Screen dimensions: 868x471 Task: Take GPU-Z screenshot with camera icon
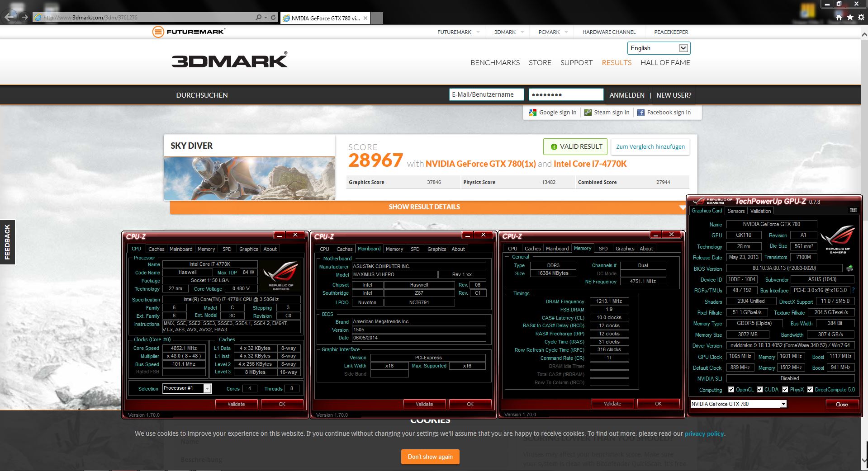click(x=853, y=210)
